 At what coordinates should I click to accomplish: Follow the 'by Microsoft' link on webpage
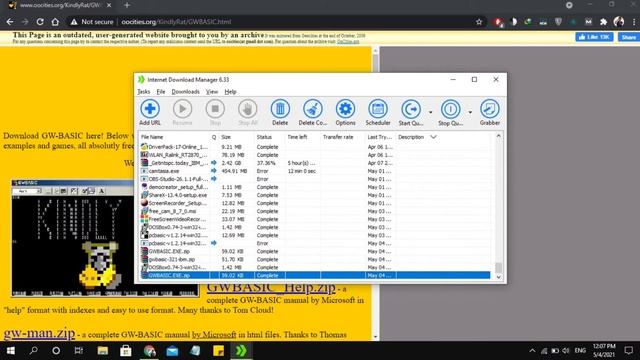tap(214, 335)
